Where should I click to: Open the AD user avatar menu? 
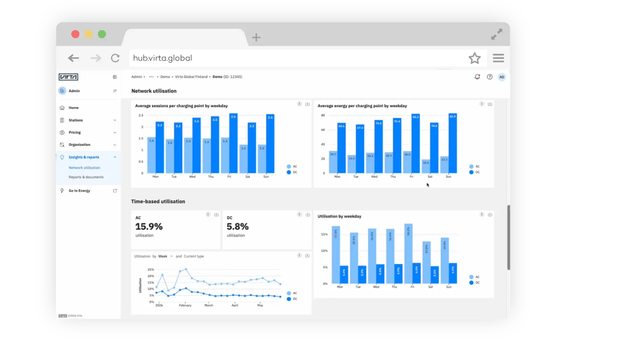click(502, 77)
